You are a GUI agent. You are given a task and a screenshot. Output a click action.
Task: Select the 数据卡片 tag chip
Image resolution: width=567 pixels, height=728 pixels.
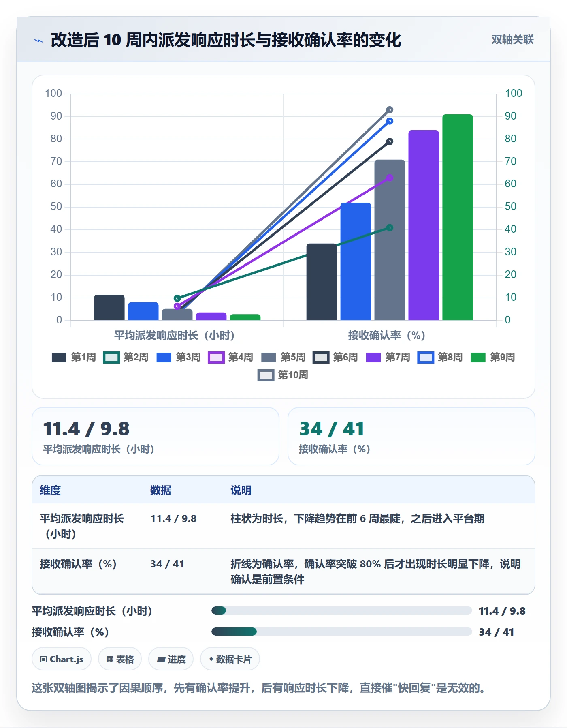230,659
